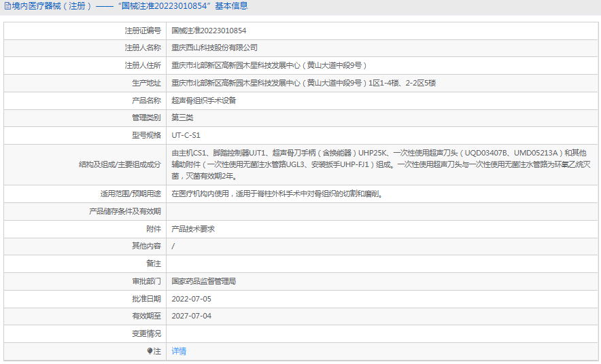Image resolution: width=601 pixels, height=364 pixels.
Task: Select registration number value 国械注准20223010854
Action: tap(209, 31)
